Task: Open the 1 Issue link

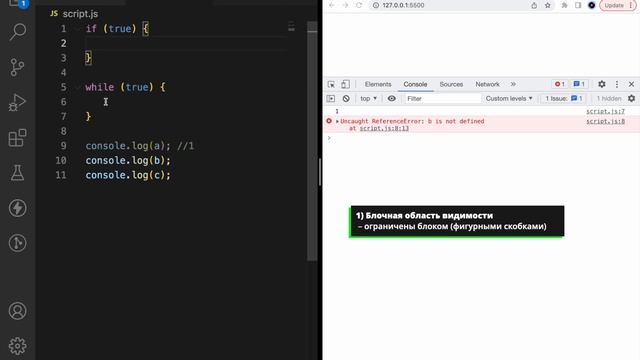Action: coord(563,98)
